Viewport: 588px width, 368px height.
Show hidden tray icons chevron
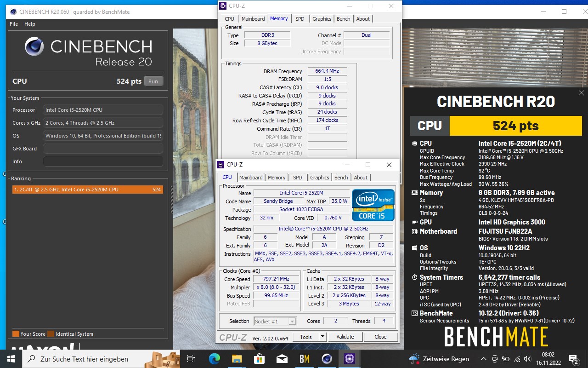tap(484, 359)
